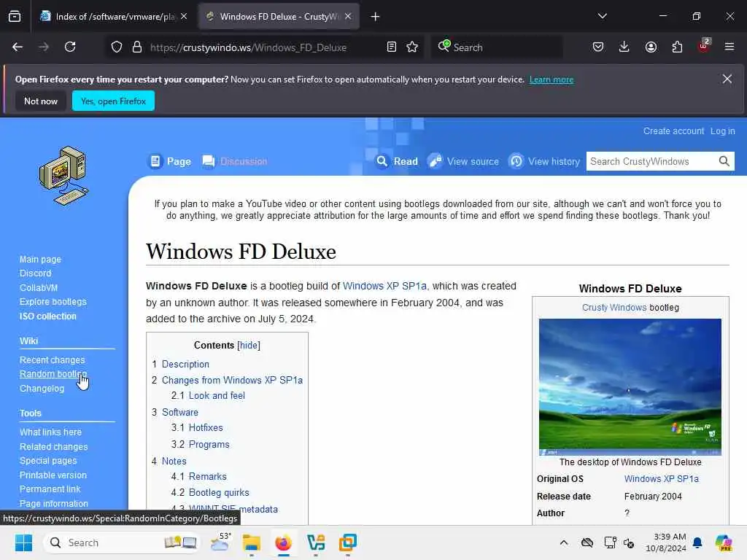Select the Read view tab
747x560 pixels.
click(397, 161)
